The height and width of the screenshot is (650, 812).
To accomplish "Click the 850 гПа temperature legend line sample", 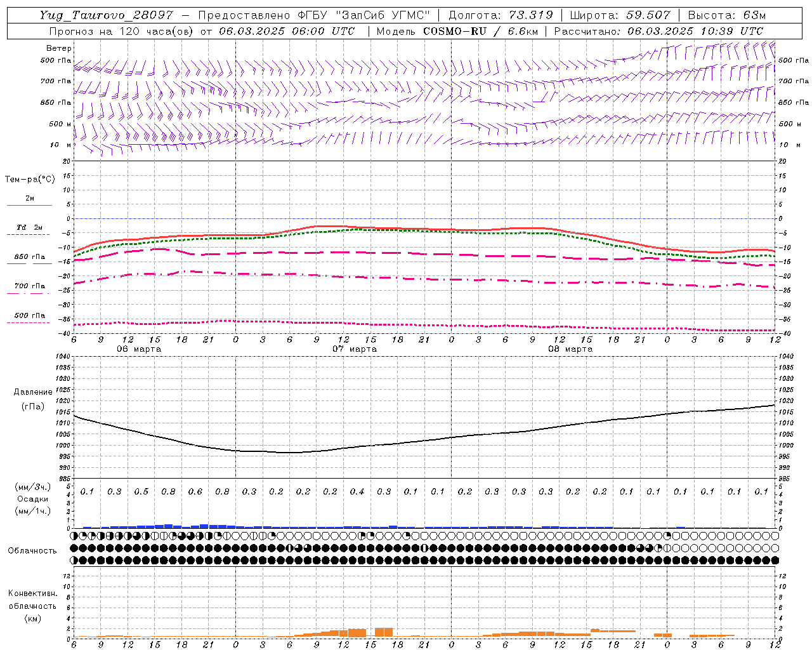I will (29, 264).
